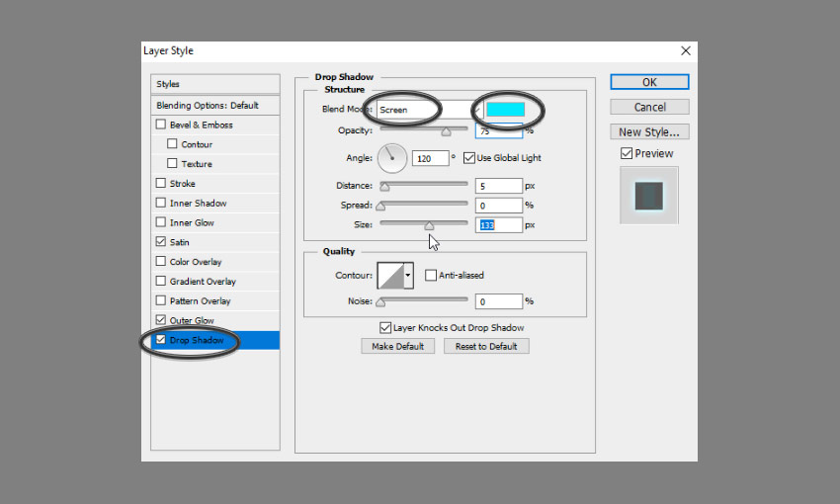Screen dimensions: 840x504
Task: Enable the Contour sub-option checkbox
Action: tap(172, 143)
